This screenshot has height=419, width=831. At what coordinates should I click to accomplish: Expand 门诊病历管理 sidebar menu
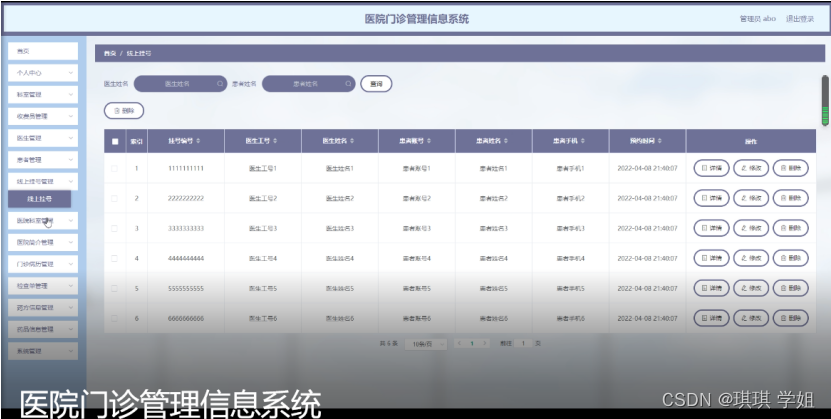(x=43, y=264)
